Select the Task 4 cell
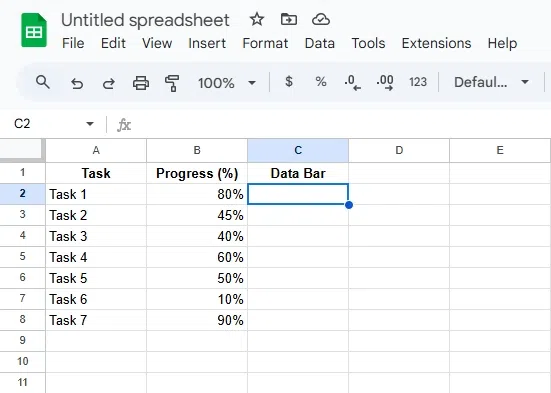 96,257
